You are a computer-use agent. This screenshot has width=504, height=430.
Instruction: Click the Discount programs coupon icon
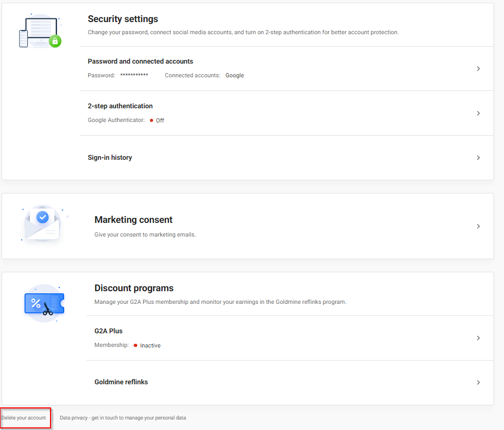tap(44, 303)
